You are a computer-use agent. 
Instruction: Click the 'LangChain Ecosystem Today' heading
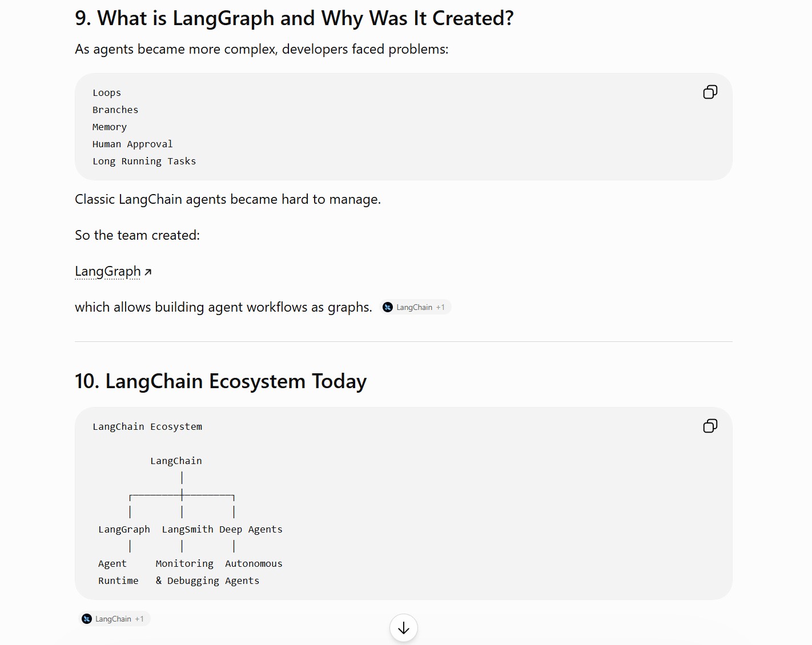pos(220,381)
